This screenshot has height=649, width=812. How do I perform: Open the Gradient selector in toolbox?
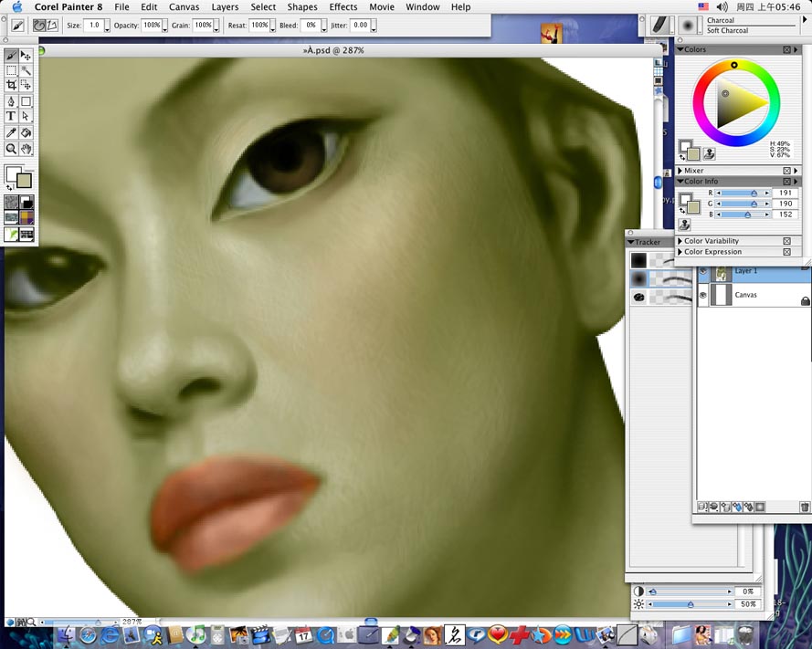[26, 202]
